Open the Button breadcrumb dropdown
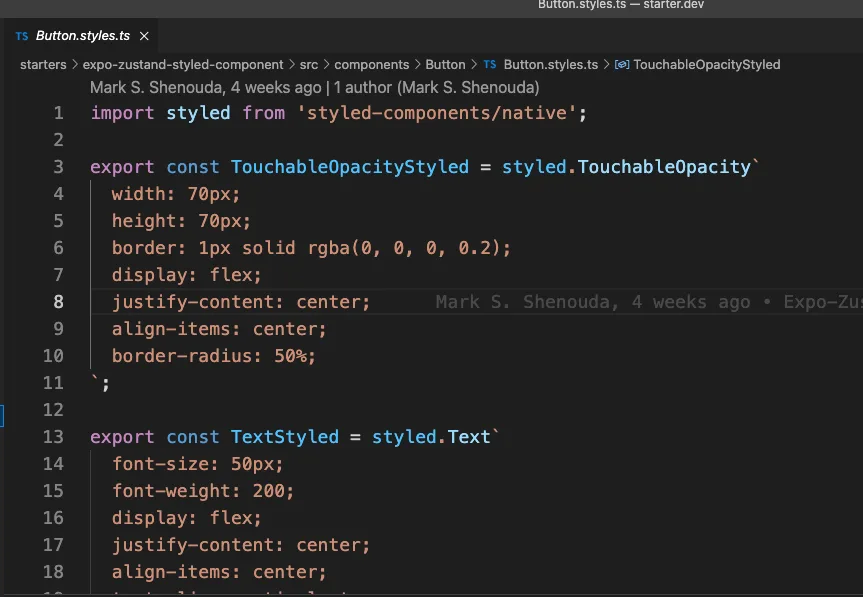This screenshot has width=863, height=597. coord(446,64)
